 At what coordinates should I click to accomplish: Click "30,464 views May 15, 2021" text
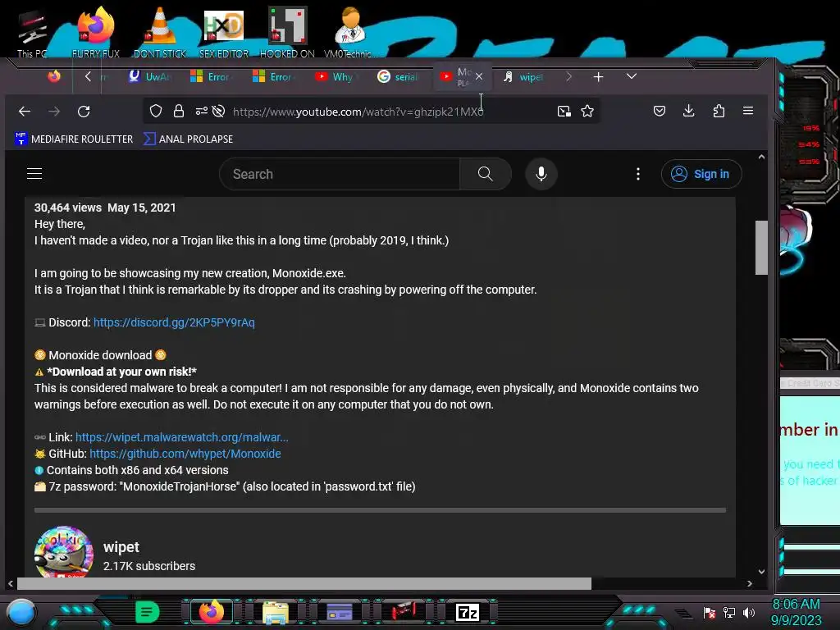[105, 208]
